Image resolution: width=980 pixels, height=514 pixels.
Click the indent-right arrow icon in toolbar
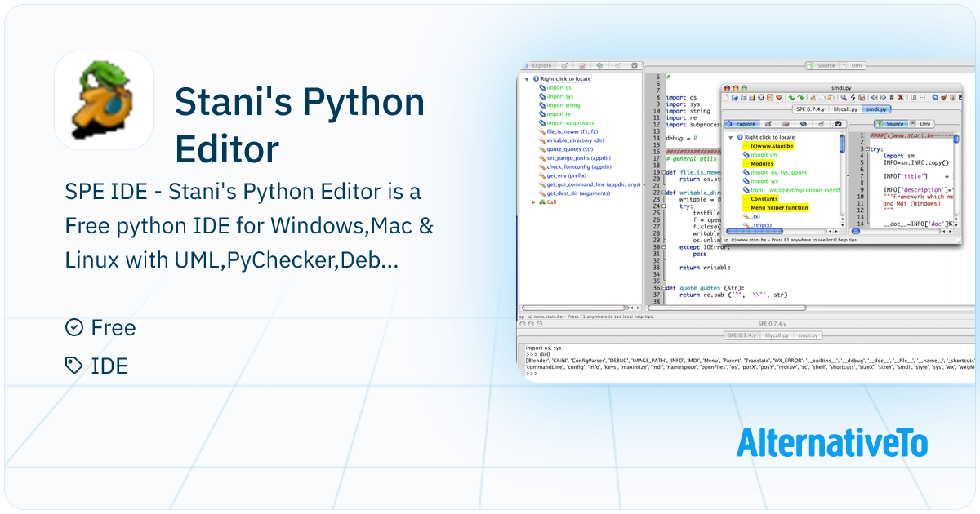point(883,97)
